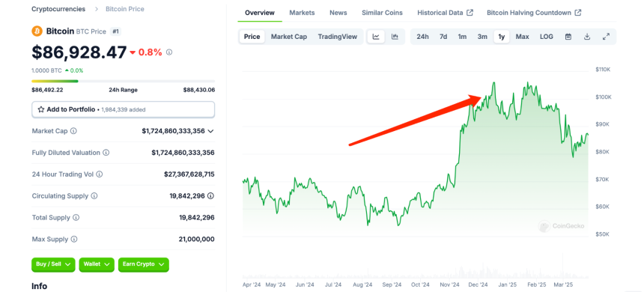Click the 24h Range progress bar
Image resolution: width=644 pixels, height=292 pixels.
(x=124, y=82)
